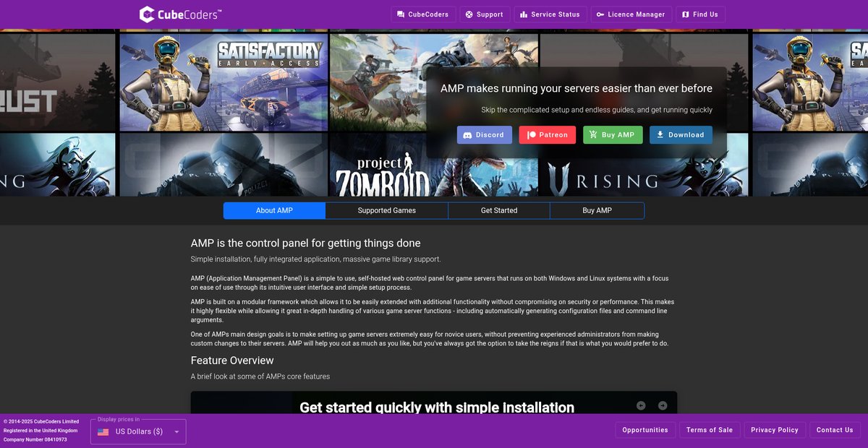Click the CubeCoders header nav button
The height and width of the screenshot is (448, 868).
pyautogui.click(x=423, y=14)
